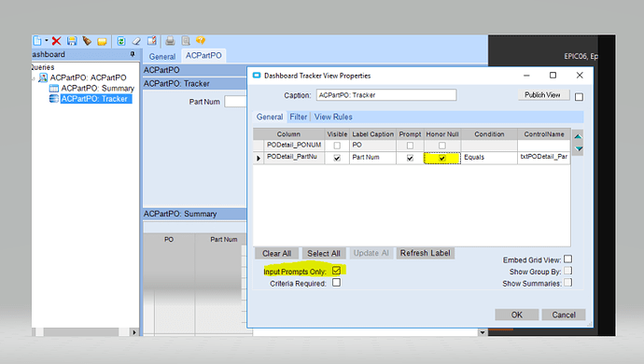Click the yellow help speech bubble icon

pos(201,41)
